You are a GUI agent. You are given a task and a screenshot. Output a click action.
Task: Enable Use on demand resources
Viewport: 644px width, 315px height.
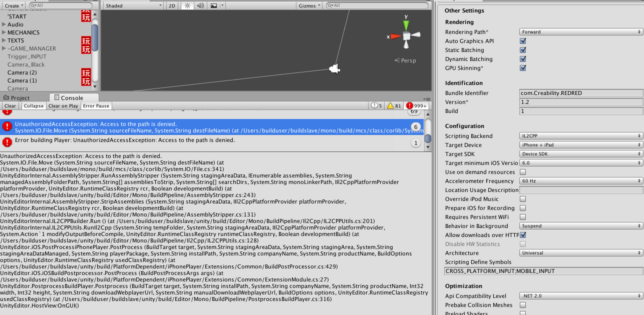click(523, 172)
